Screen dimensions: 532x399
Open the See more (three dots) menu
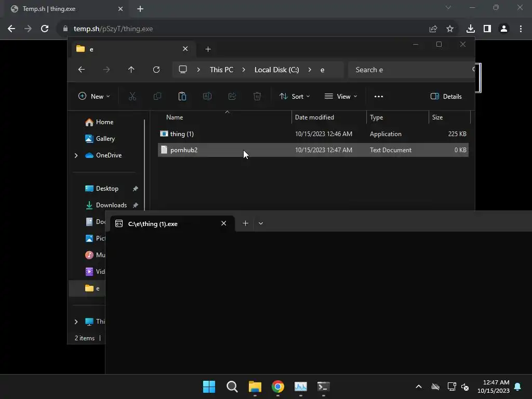[x=379, y=96]
